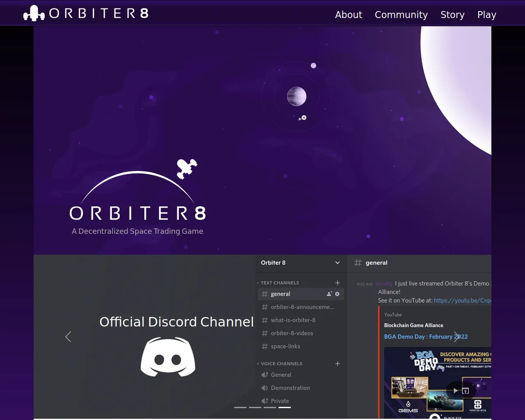This screenshot has width=525, height=420.
Task: Click the satellite icon in the hero logo
Action: pos(187,169)
